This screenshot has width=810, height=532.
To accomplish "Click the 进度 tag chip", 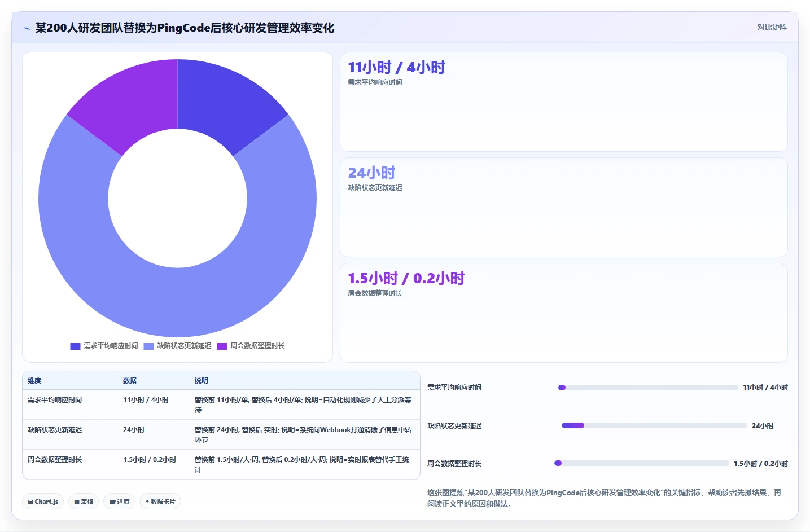I will 119,502.
